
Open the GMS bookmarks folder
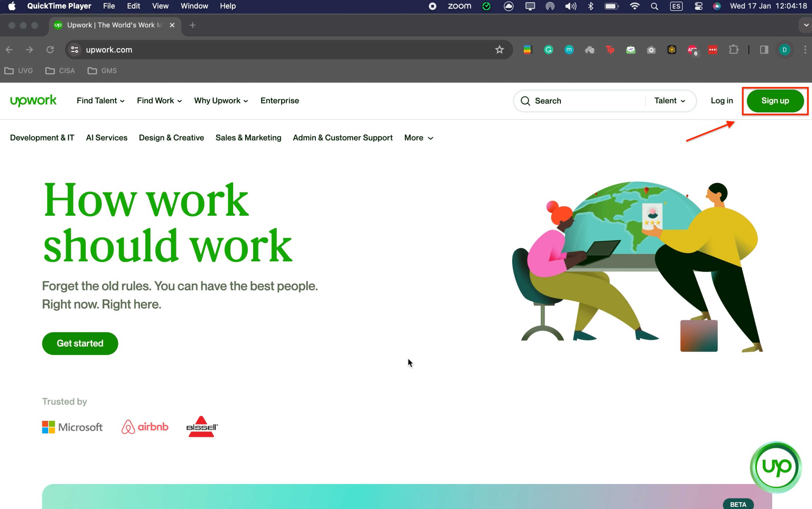point(102,71)
